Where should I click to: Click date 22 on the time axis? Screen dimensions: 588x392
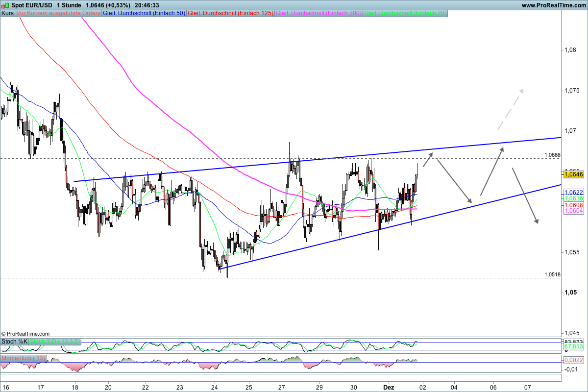[x=145, y=387]
